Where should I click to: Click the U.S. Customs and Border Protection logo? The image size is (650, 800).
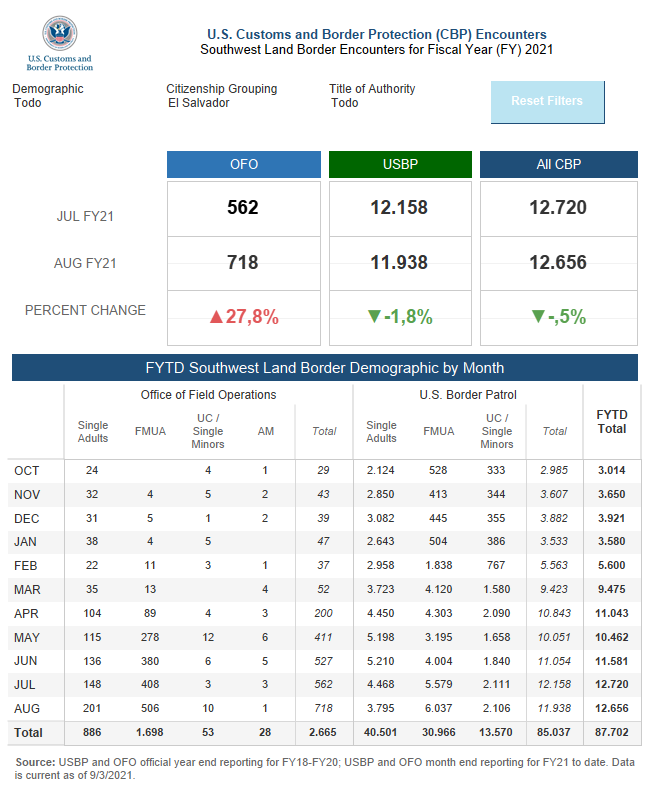[59, 43]
